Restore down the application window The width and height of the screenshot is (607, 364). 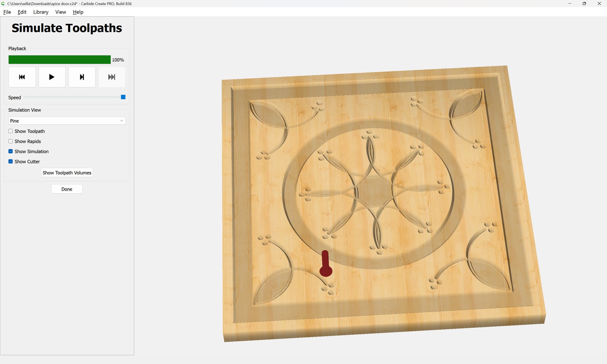[x=584, y=3]
